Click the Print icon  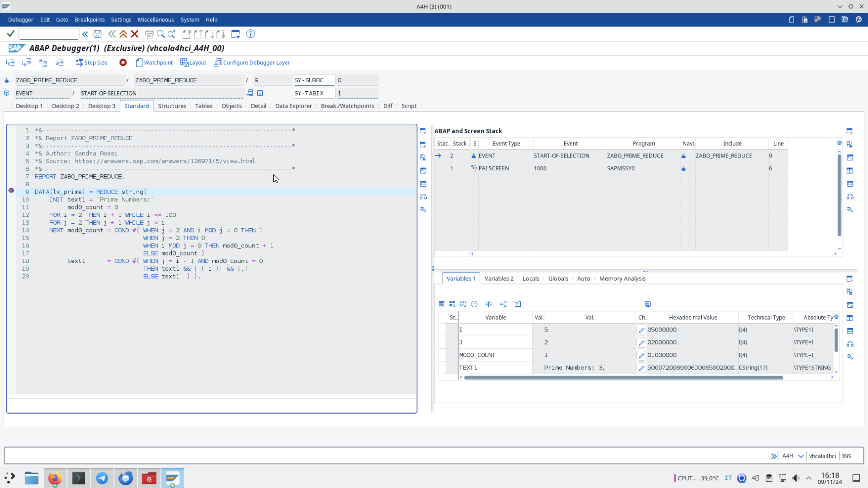tap(149, 34)
